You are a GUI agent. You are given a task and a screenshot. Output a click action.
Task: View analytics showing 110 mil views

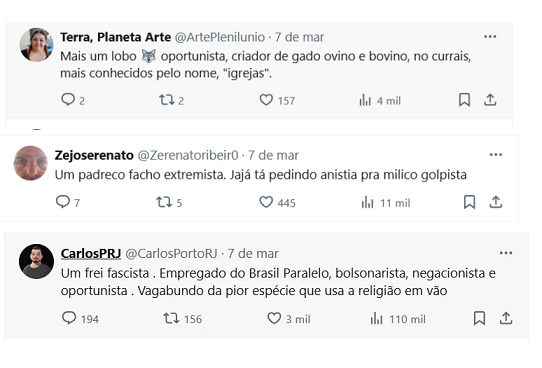[398, 319]
